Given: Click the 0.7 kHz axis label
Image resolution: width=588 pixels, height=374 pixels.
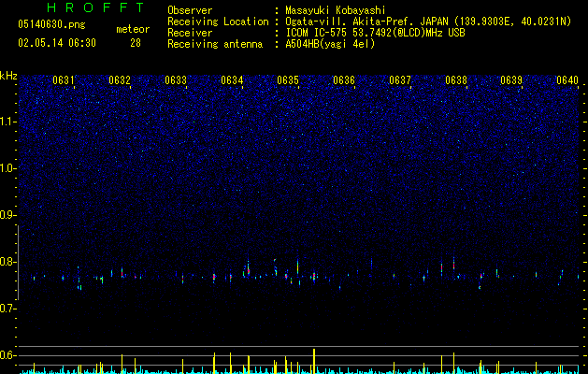Looking at the screenshot, I should (8, 309).
